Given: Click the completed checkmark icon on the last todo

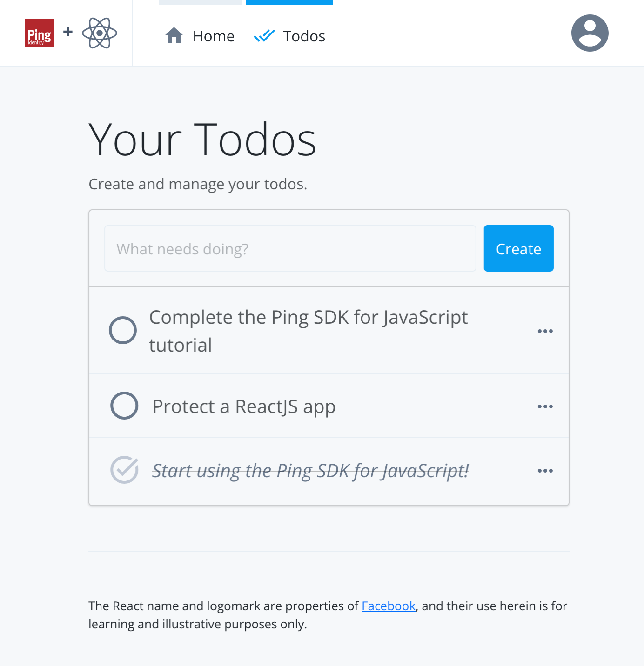Looking at the screenshot, I should tap(124, 470).
